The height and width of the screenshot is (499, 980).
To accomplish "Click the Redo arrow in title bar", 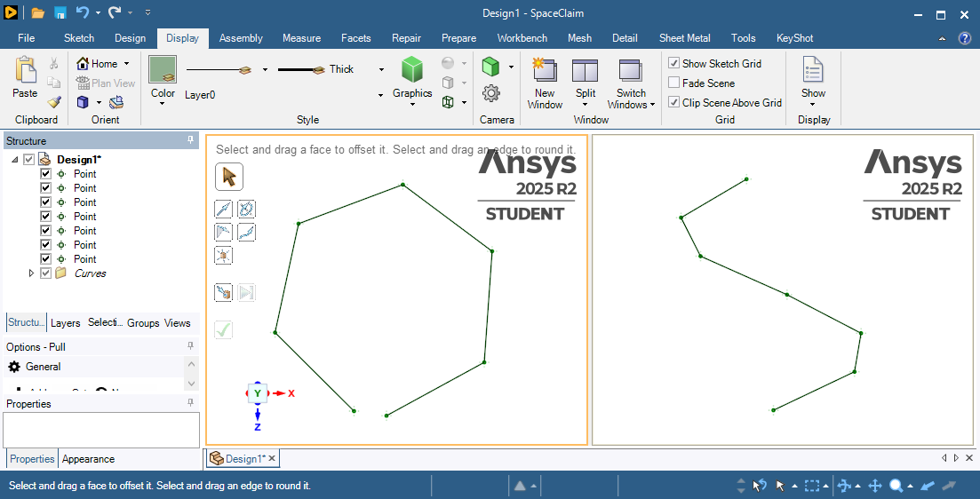I will tap(115, 12).
